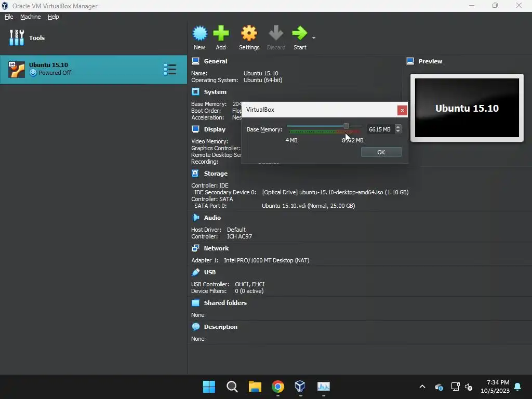Click the Network section heading
This screenshot has height=399, width=532.
216,248
